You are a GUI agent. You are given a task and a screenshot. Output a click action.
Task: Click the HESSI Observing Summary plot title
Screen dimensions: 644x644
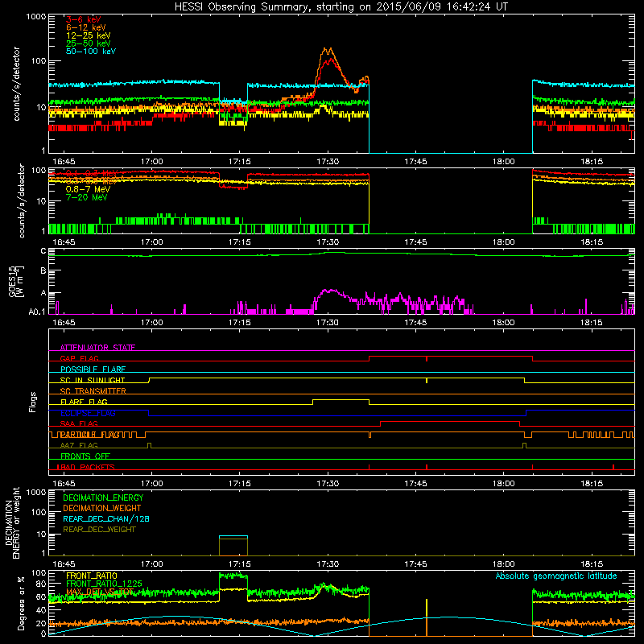[341, 7]
